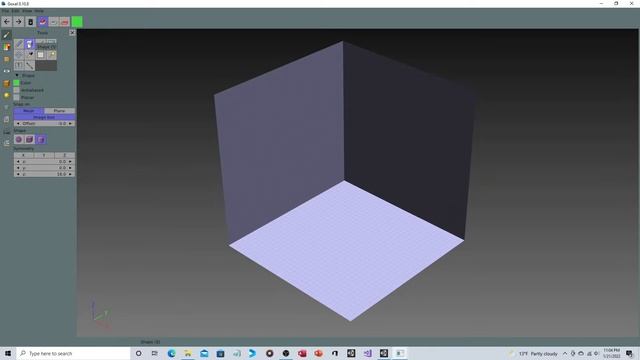This screenshot has width=640, height=360.
Task: Increase symmetry origin z value
Action: (70, 174)
